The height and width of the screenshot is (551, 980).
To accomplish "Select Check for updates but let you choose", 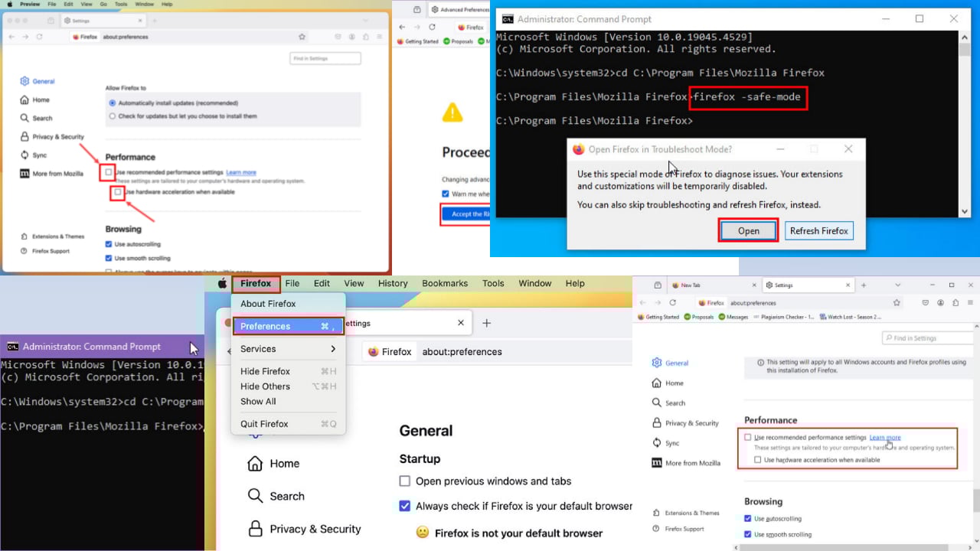I will (113, 116).
